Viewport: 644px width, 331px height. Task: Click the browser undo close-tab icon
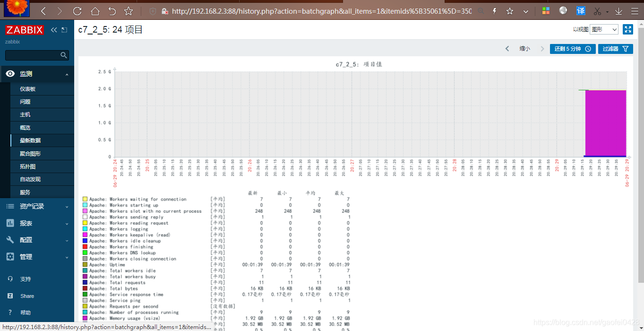[112, 11]
